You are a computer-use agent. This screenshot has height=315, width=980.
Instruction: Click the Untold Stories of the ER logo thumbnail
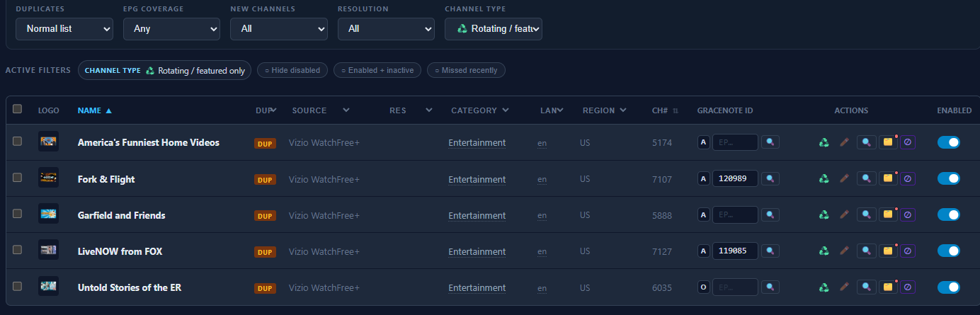(x=48, y=286)
